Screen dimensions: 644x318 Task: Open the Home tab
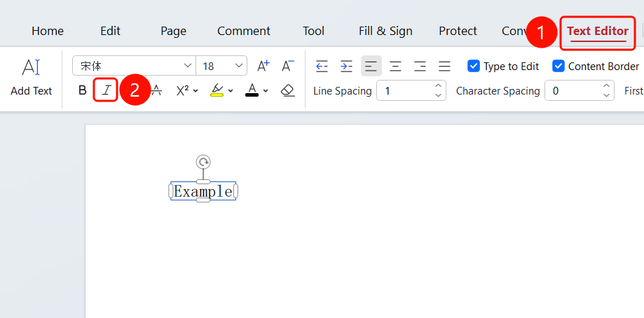(x=48, y=31)
